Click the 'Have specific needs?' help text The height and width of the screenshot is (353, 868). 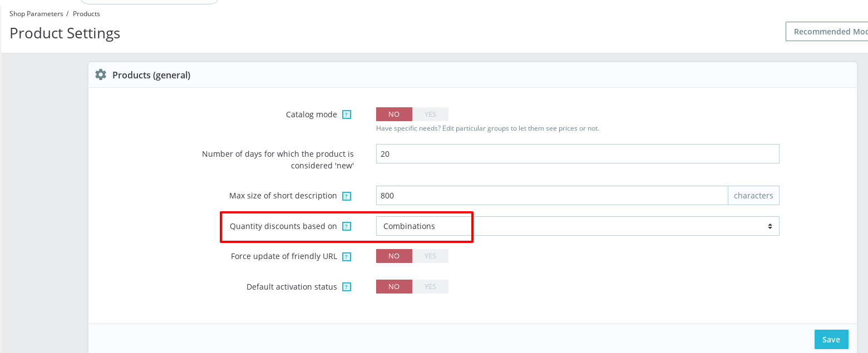pyautogui.click(x=487, y=128)
